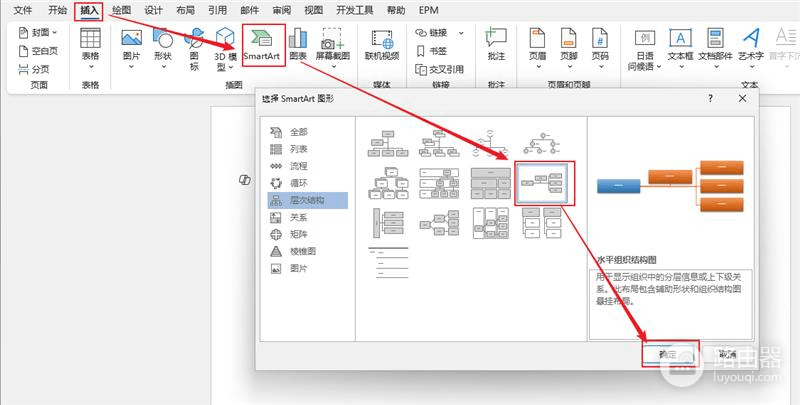Open the 审阅 tab
The height and width of the screenshot is (405, 800).
click(x=282, y=10)
